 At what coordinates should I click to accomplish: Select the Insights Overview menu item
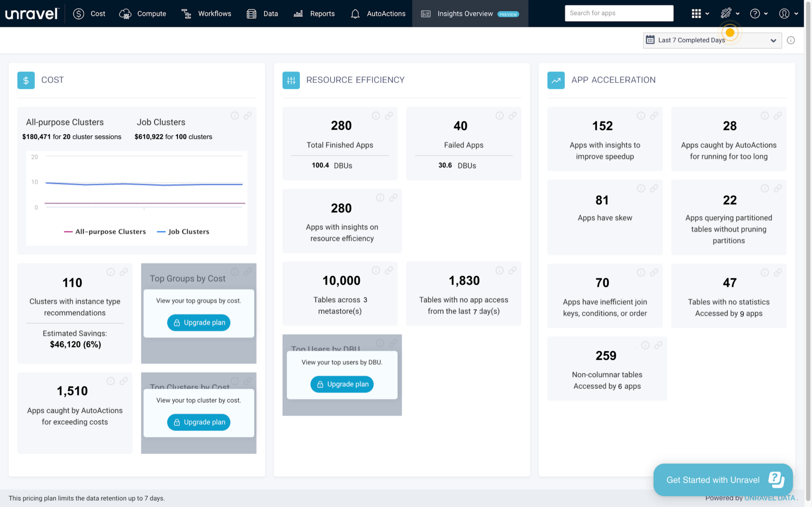pyautogui.click(x=465, y=13)
